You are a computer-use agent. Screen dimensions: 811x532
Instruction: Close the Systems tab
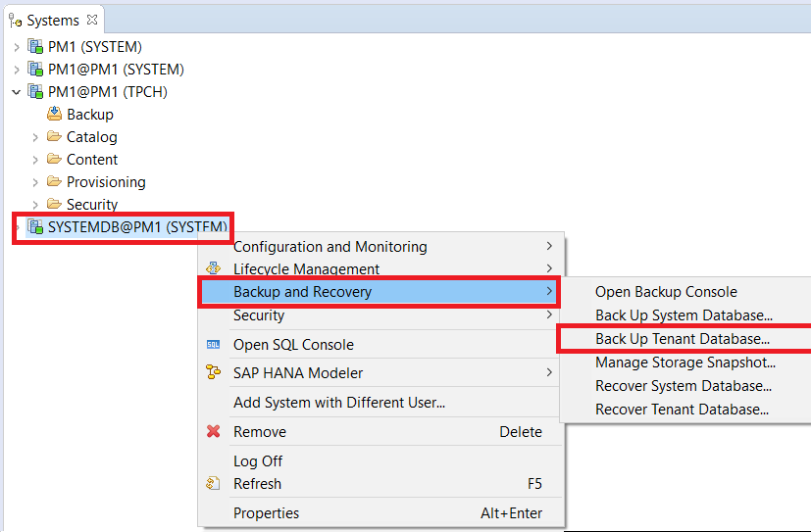click(x=92, y=20)
